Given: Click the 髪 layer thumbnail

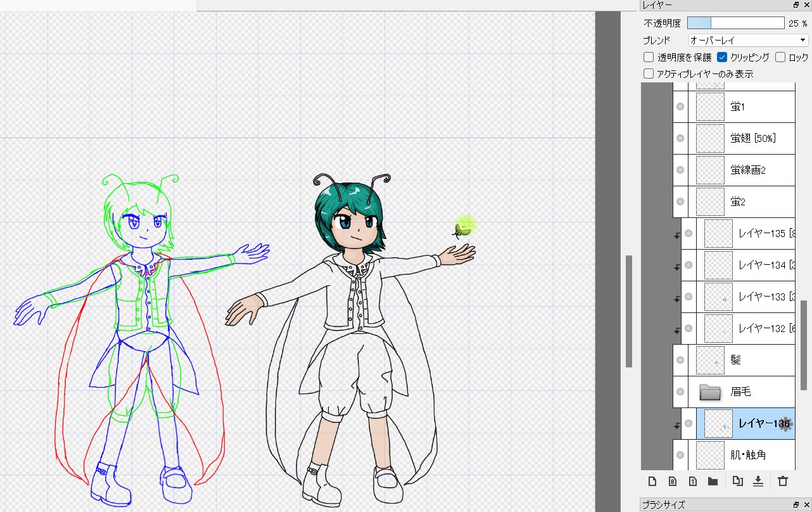Looking at the screenshot, I should point(710,360).
